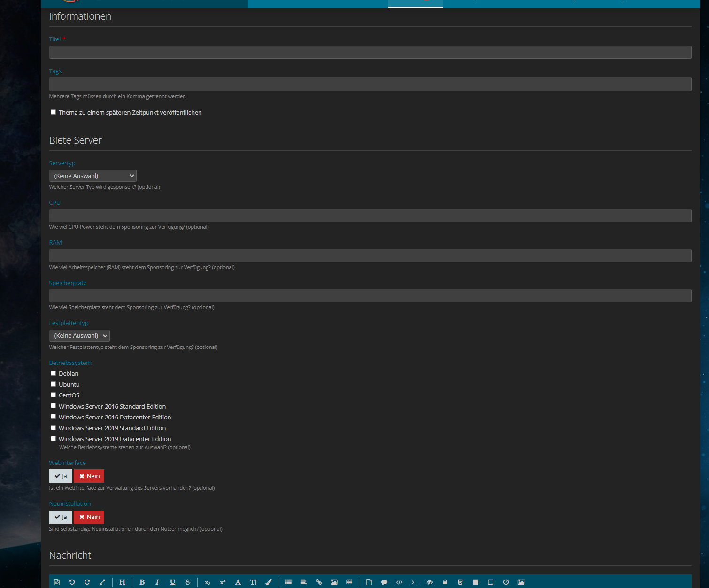Open the heading size dropdown in toolbar
The height and width of the screenshot is (588, 709).
point(122,582)
